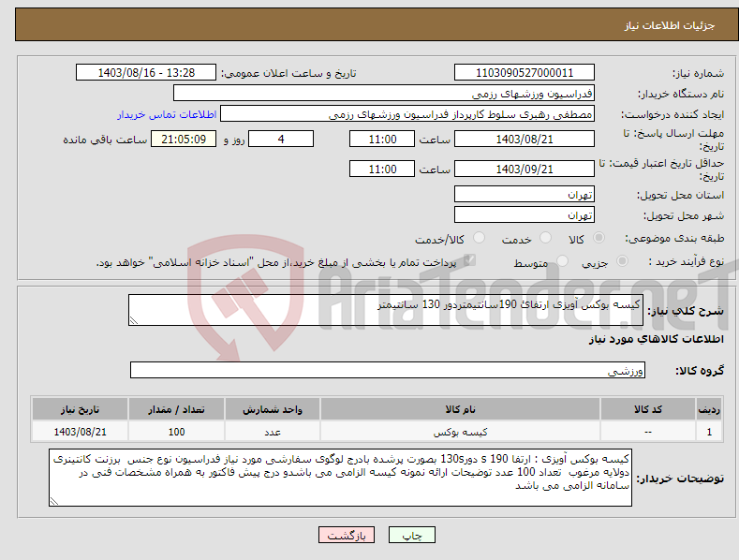Select the خدمت radio button
This screenshot has height=560, width=739.
545,238
